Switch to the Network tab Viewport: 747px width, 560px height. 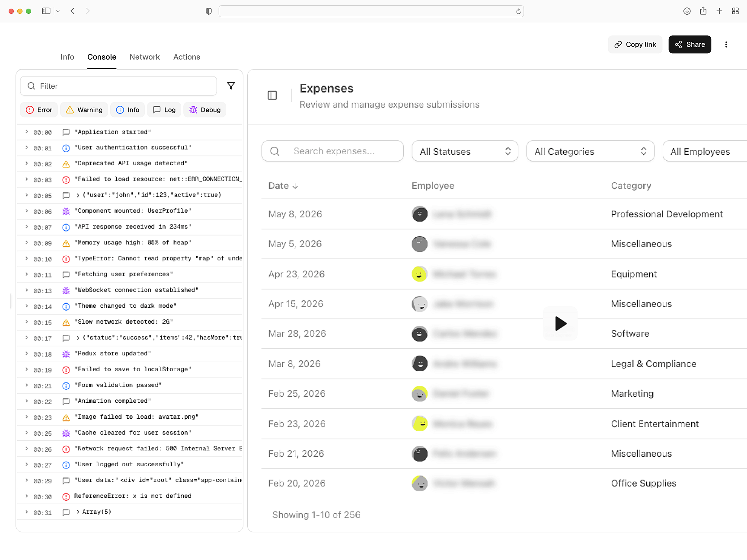point(145,57)
